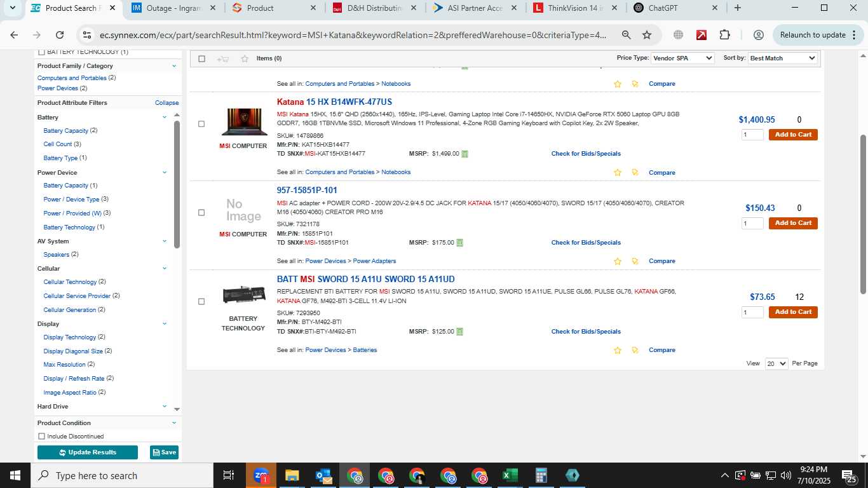Image resolution: width=868 pixels, height=488 pixels.
Task: Open Zoom app from the taskbar
Action: (x=261, y=475)
